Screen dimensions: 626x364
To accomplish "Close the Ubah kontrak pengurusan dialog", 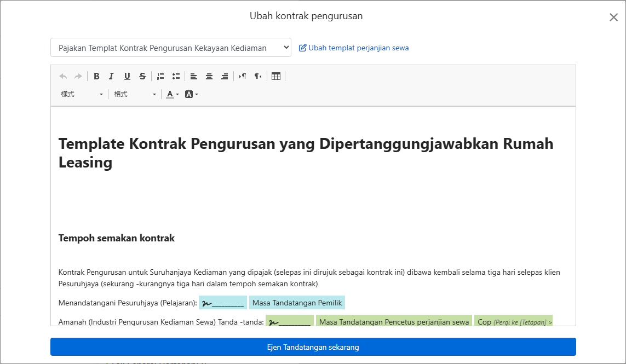I will click(x=613, y=17).
